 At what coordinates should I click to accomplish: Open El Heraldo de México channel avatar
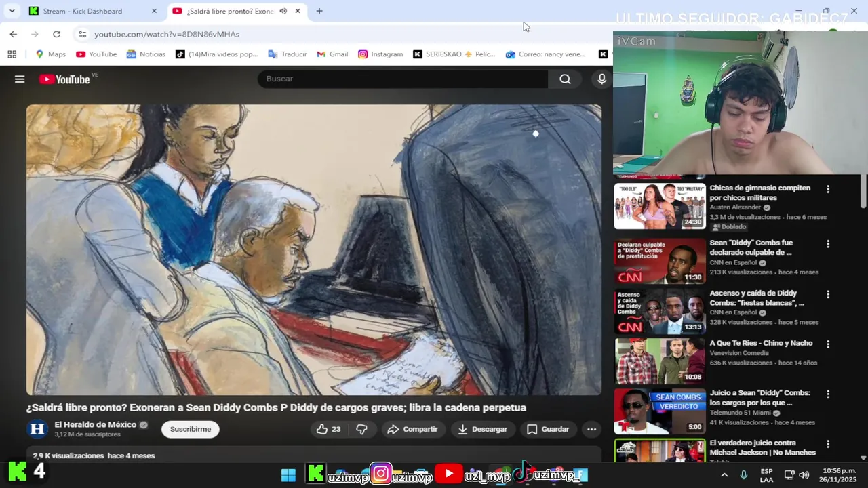pyautogui.click(x=37, y=429)
